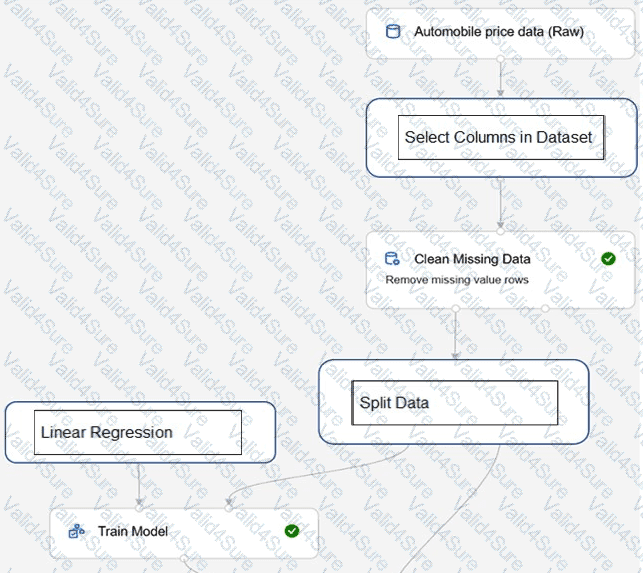This screenshot has width=643, height=573.
Task: Select the Train Model node title
Action: point(133,531)
